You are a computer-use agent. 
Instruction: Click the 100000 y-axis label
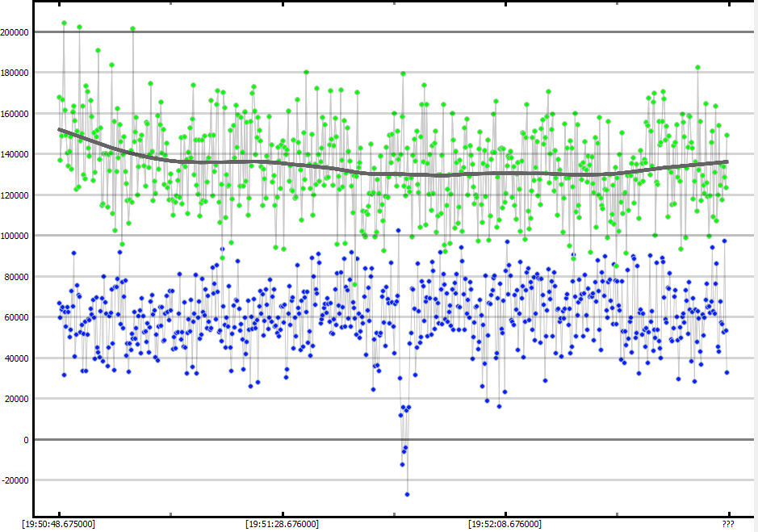15,236
